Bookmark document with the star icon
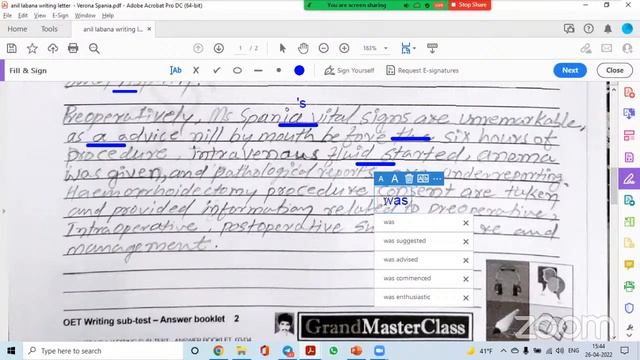Screen dimensions: 640x360 tap(32, 49)
